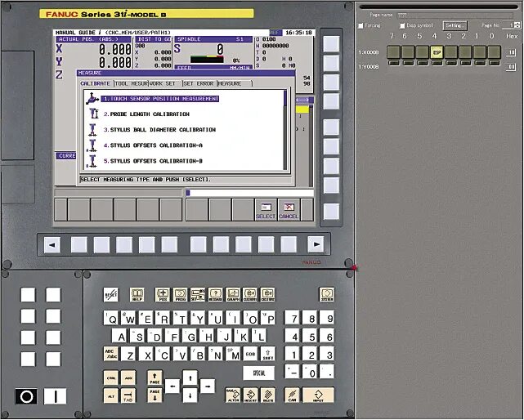Viewport: 524px width, 420px height.
Task: Click the measure list vertical scrollbar
Action: click(285, 130)
